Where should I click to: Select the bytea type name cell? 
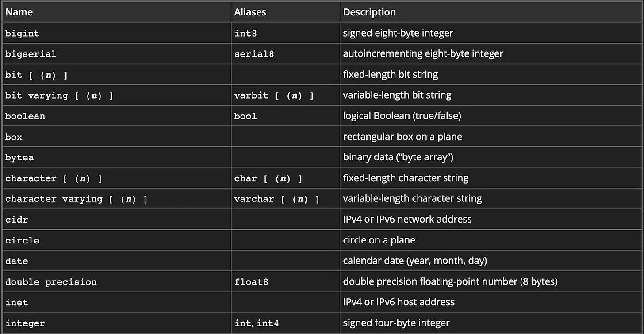coord(19,157)
